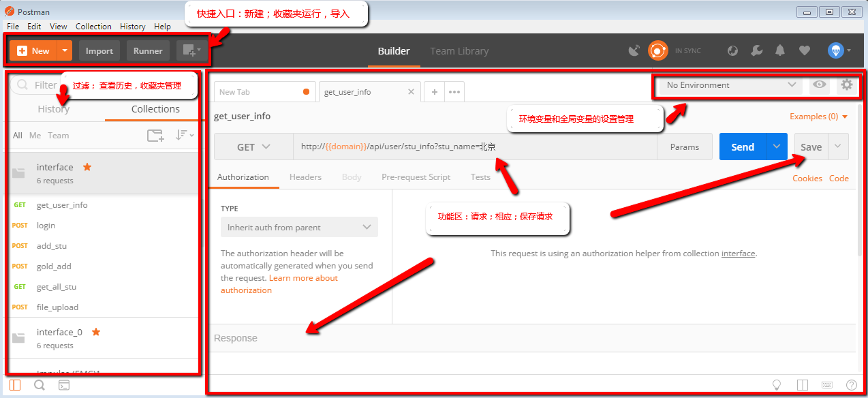This screenshot has height=398, width=868.
Task: Open the Save dropdown arrow
Action: click(839, 147)
